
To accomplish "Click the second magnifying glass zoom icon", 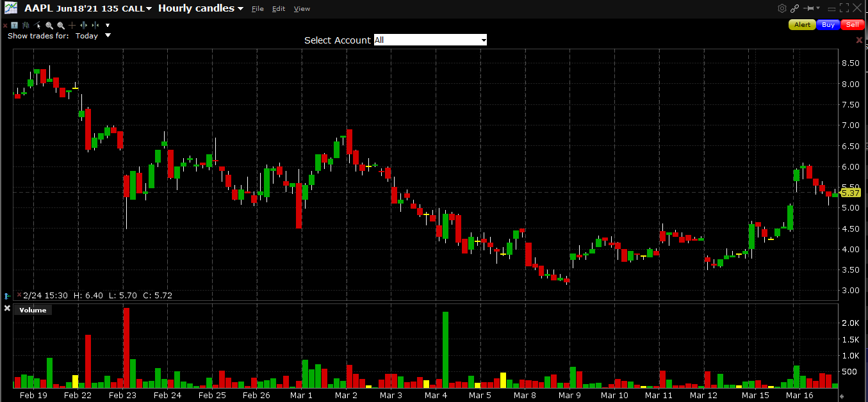I will [x=61, y=25].
